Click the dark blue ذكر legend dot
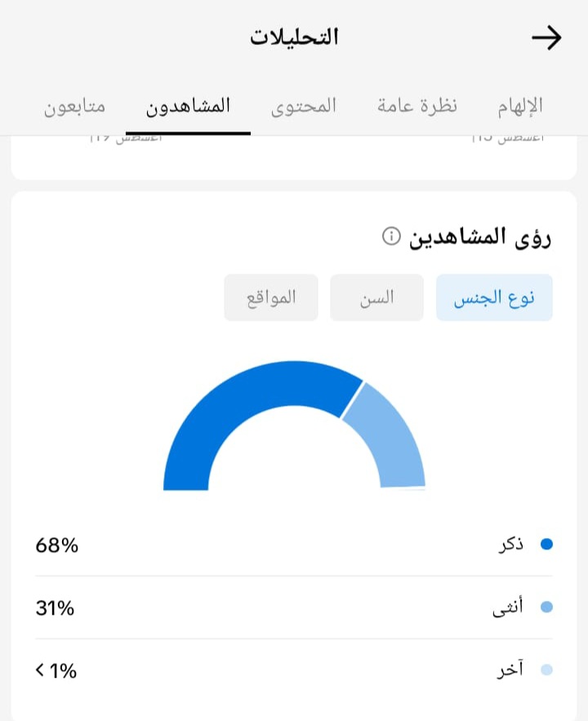 click(x=546, y=545)
